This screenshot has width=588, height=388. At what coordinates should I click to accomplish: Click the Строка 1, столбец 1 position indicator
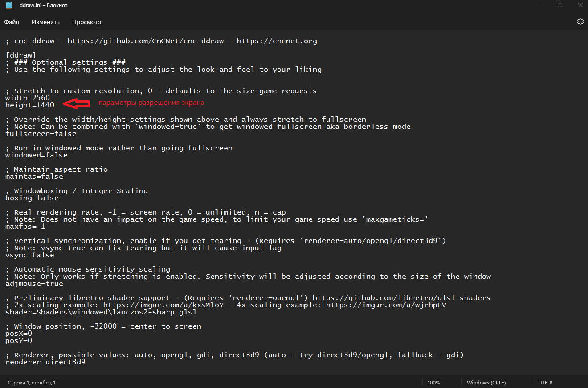click(x=32, y=383)
